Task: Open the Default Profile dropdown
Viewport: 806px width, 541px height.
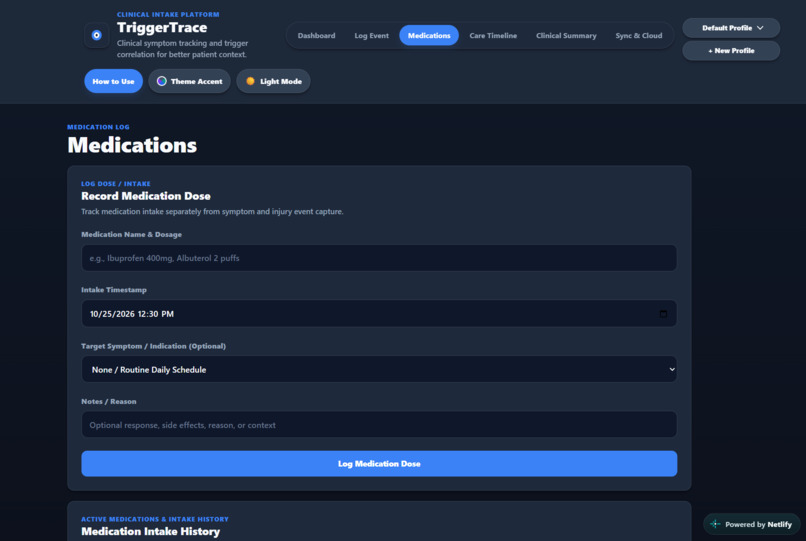Action: (x=731, y=28)
